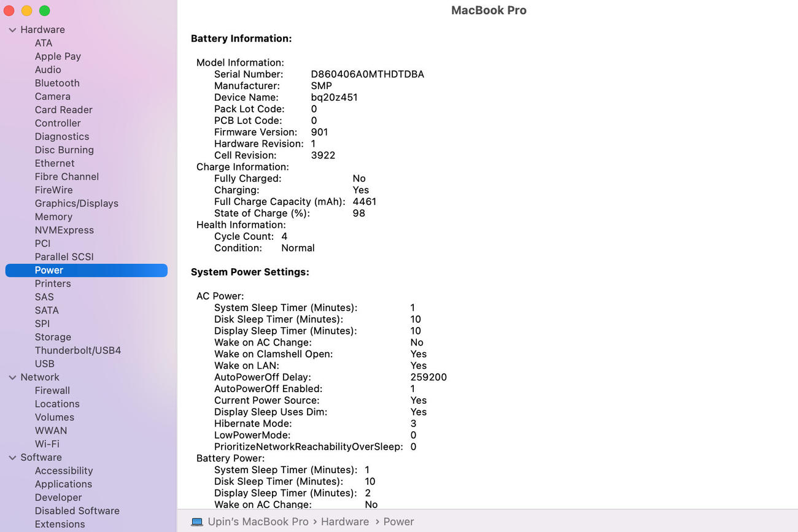
Task: Click Hardware in the path bar
Action: point(345,522)
